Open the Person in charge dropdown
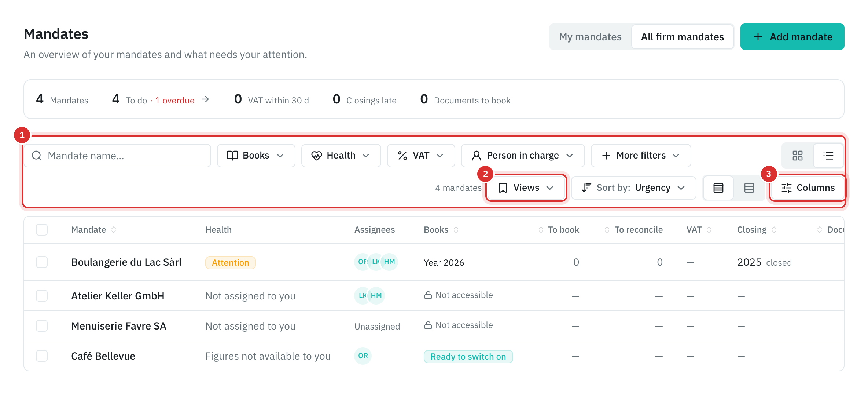Image resolution: width=868 pixels, height=411 pixels. pos(523,156)
